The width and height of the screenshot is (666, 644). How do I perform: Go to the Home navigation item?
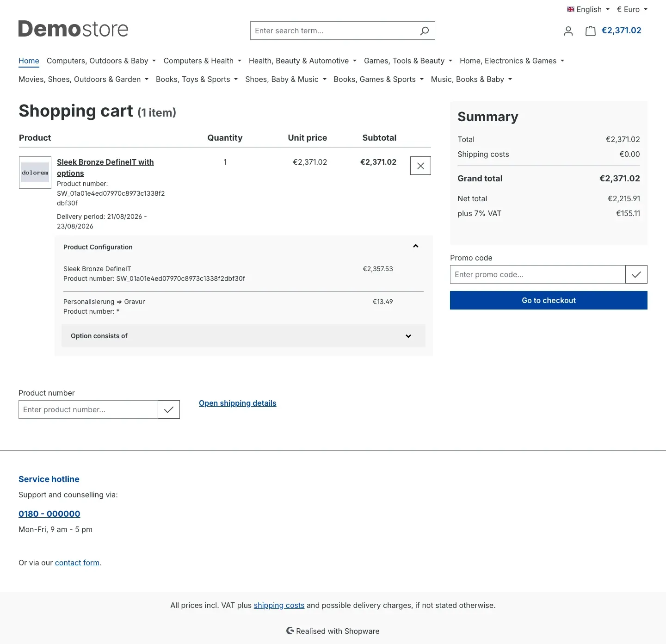29,61
